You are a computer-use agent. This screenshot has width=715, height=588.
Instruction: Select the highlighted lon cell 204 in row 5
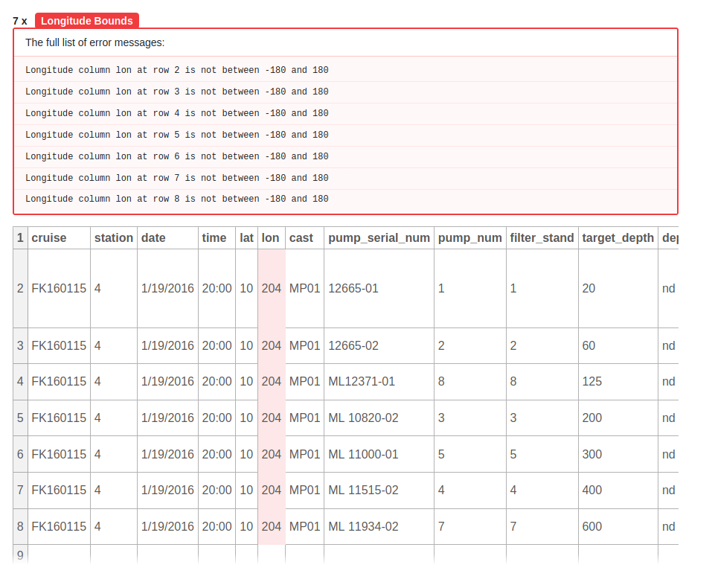[x=272, y=418]
